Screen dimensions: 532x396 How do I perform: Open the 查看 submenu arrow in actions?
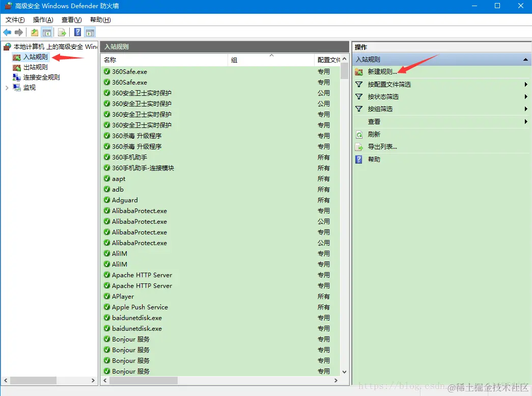point(525,121)
